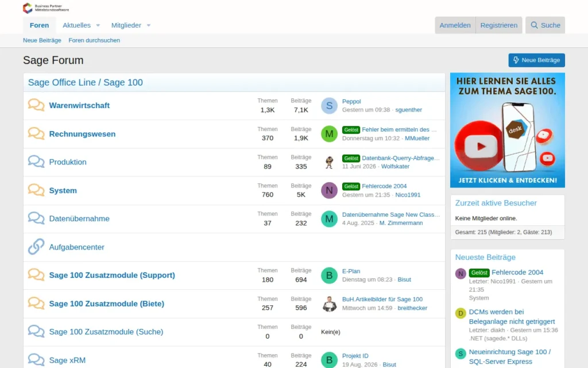
Task: Open Bisut's B avatar in Zusatzmodule Support row
Action: pos(329,275)
